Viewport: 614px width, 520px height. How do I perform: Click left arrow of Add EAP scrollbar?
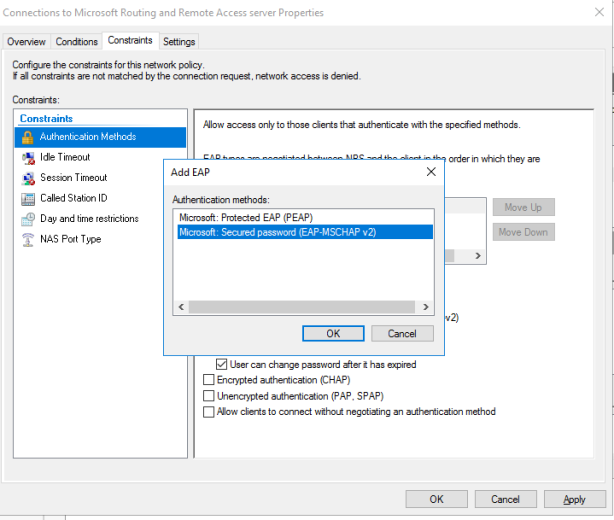point(181,307)
